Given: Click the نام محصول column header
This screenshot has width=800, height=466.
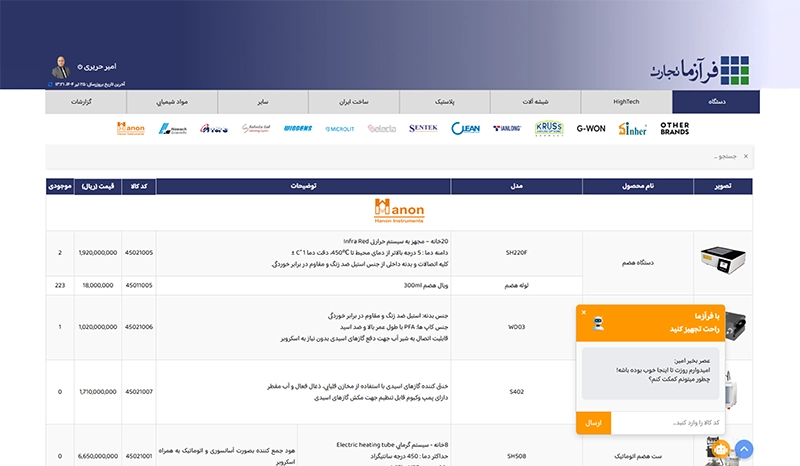Looking at the screenshot, I should pyautogui.click(x=638, y=186).
